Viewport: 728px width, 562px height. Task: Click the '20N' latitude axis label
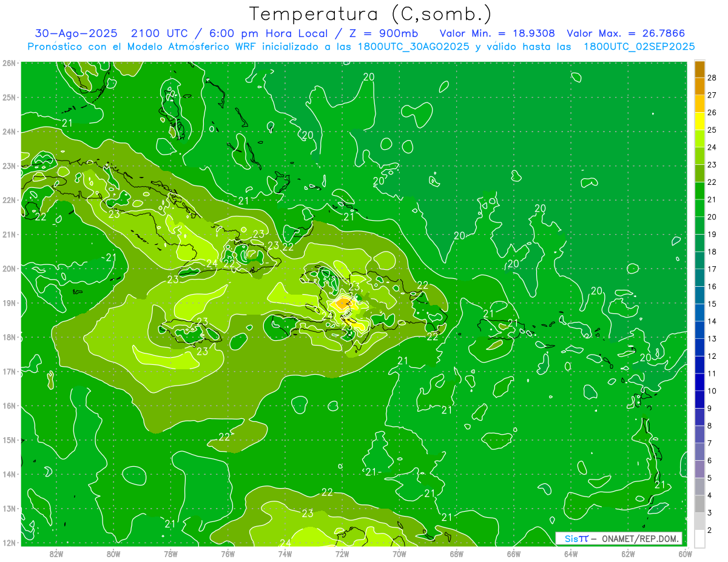(x=9, y=269)
